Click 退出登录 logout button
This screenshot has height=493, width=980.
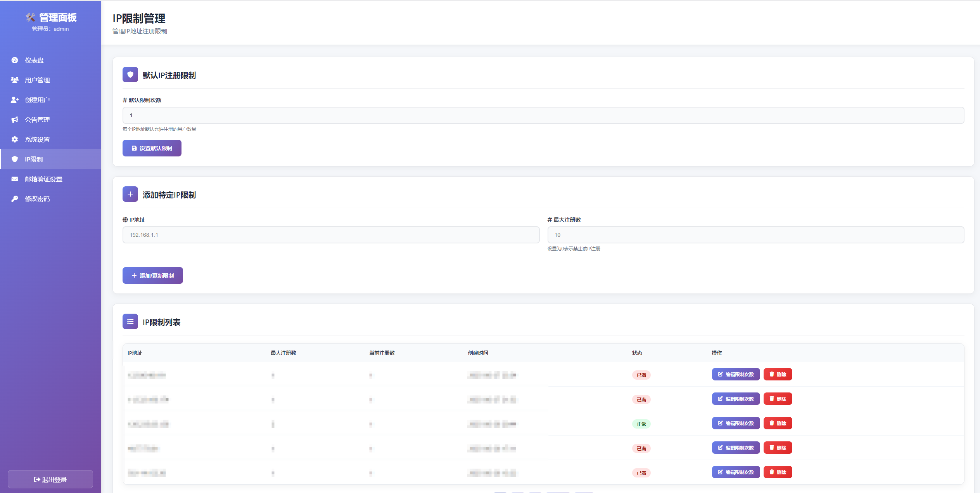coord(50,479)
